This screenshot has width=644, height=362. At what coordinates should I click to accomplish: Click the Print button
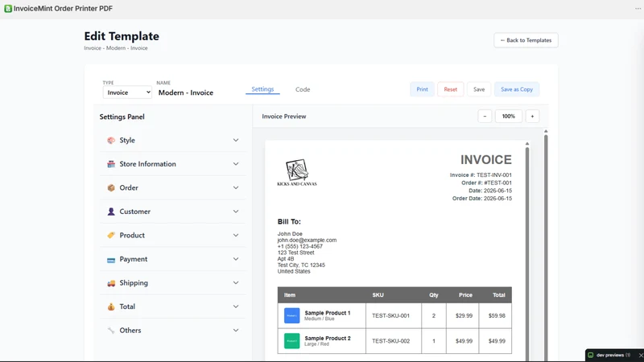422,89
